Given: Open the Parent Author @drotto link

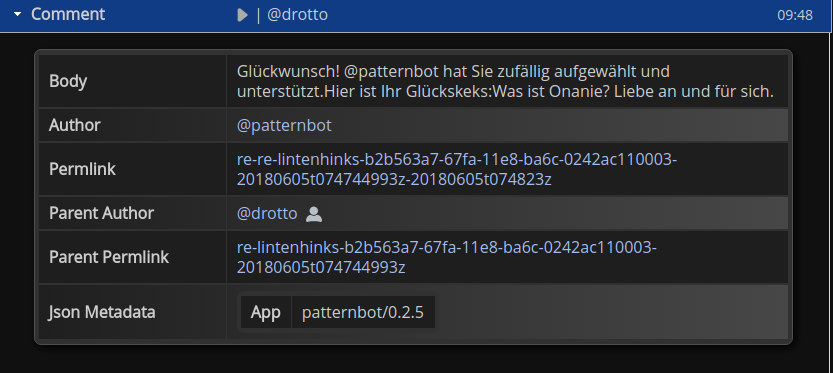Looking at the screenshot, I should click(267, 213).
